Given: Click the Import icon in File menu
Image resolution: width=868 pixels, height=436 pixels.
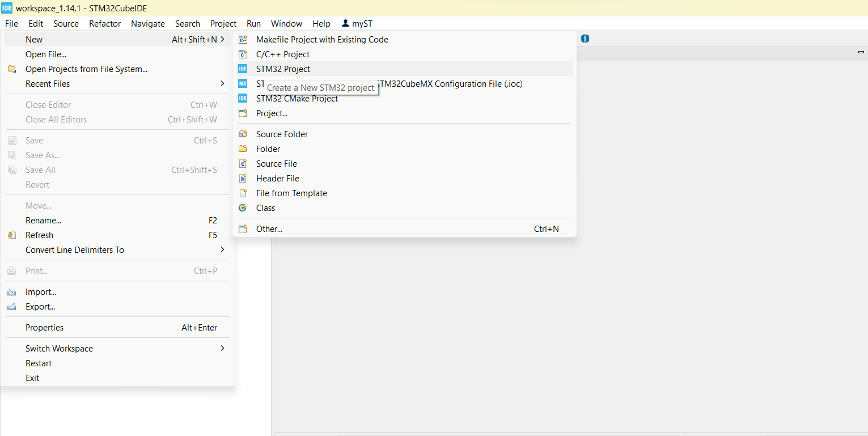Looking at the screenshot, I should coord(12,292).
